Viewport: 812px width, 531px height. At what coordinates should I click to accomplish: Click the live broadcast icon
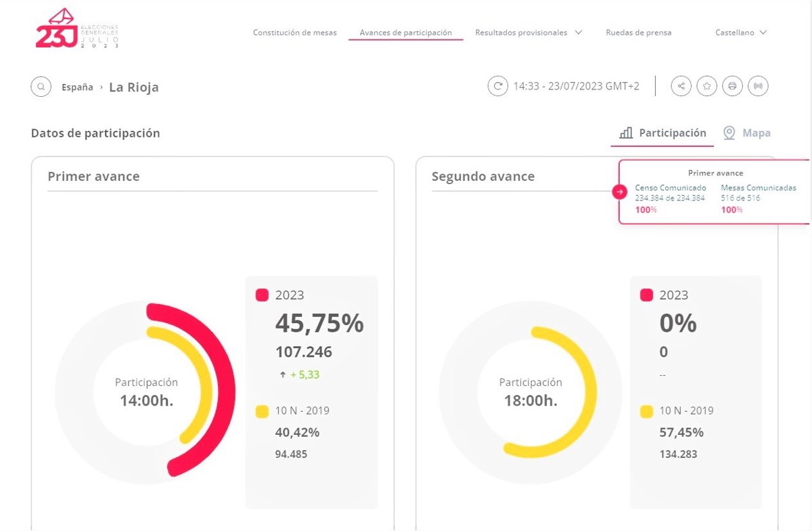click(758, 86)
